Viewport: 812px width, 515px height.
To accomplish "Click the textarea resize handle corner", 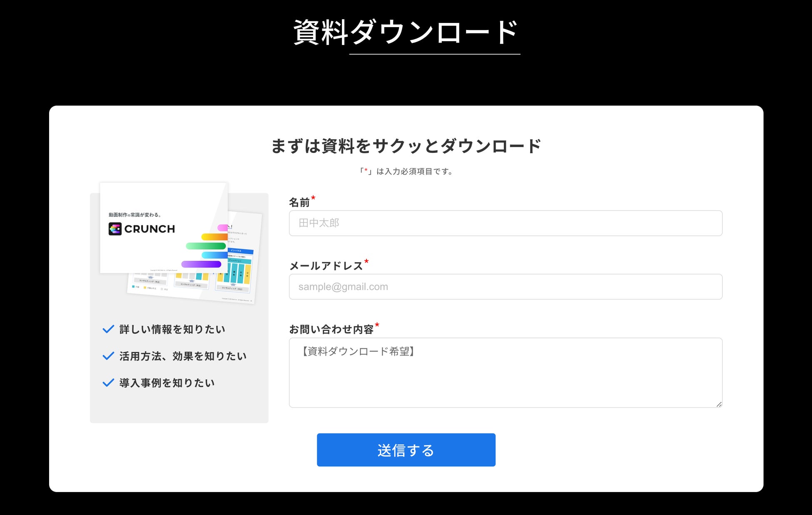I will point(719,404).
